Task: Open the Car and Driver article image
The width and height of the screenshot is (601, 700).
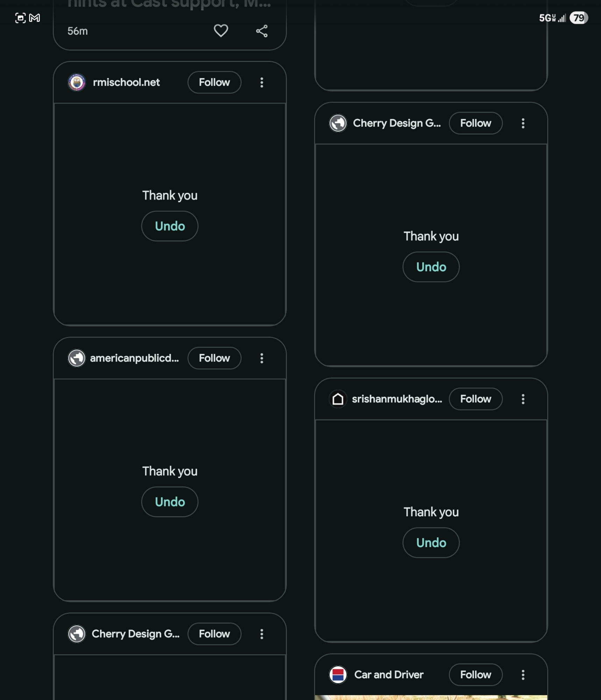Action: (431, 697)
